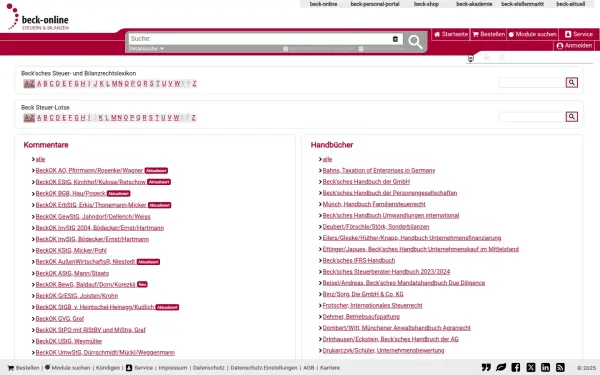The image size is (600, 375).
Task: Open BeckOK AußenWirtschaftsR, Niestedt
Action: pyautogui.click(x=85, y=262)
